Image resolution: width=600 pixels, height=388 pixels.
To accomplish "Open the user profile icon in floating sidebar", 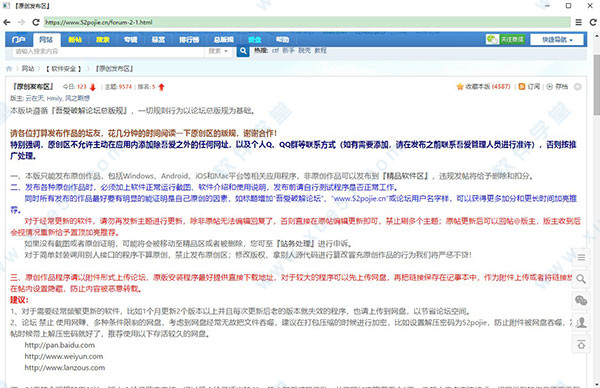I will (581, 323).
